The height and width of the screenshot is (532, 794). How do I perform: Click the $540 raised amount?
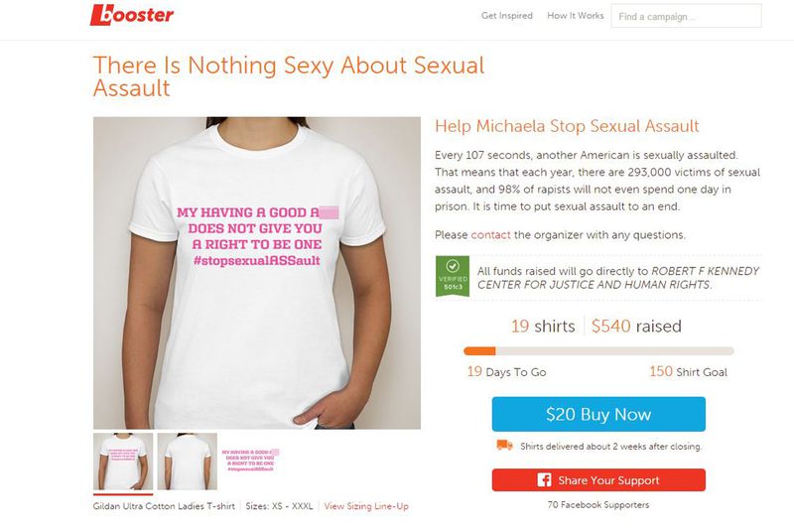pos(636,326)
